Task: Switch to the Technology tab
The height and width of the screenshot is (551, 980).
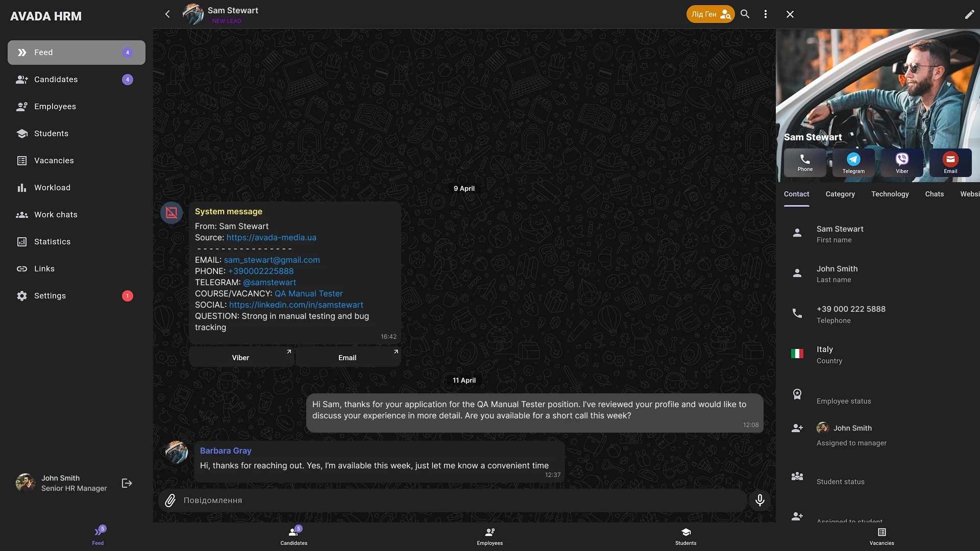Action: [x=890, y=194]
